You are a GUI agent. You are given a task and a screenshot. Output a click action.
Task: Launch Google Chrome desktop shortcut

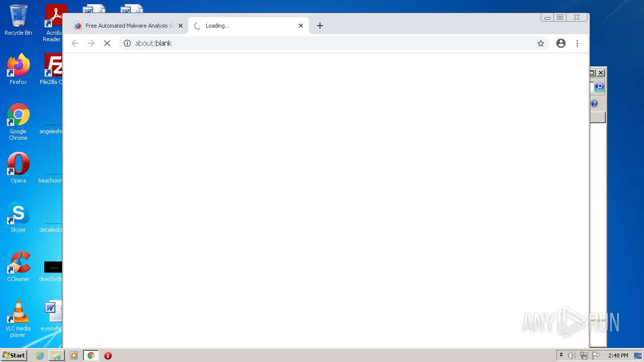18,122
